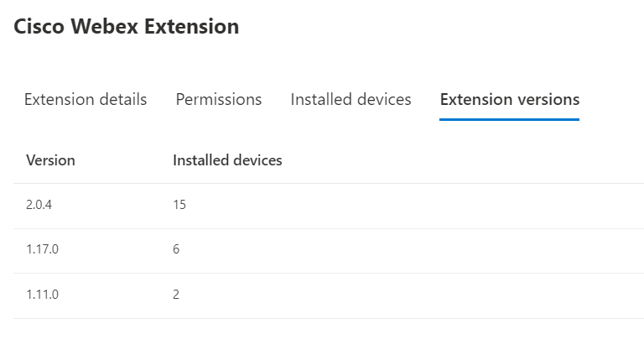Click empty space in the 2.0.4 row

pyautogui.click(x=419, y=205)
